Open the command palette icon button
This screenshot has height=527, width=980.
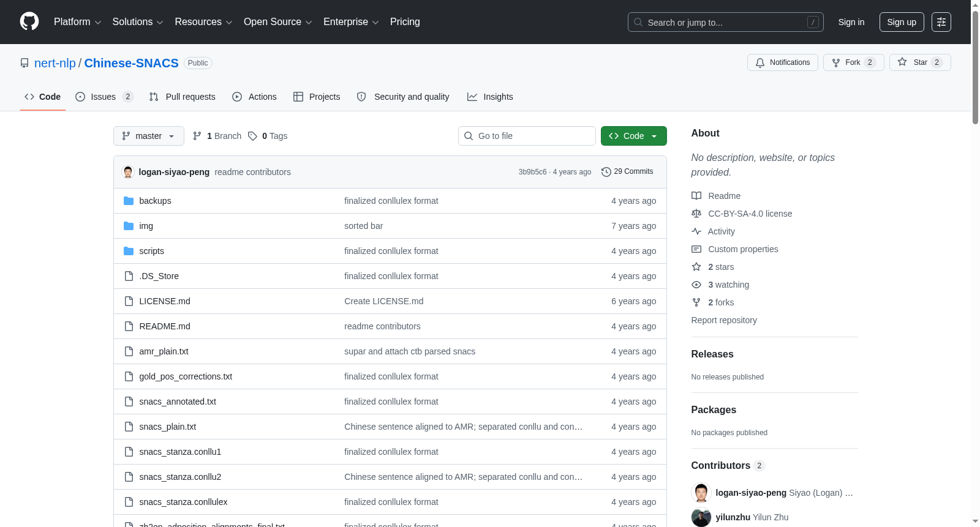[941, 22]
